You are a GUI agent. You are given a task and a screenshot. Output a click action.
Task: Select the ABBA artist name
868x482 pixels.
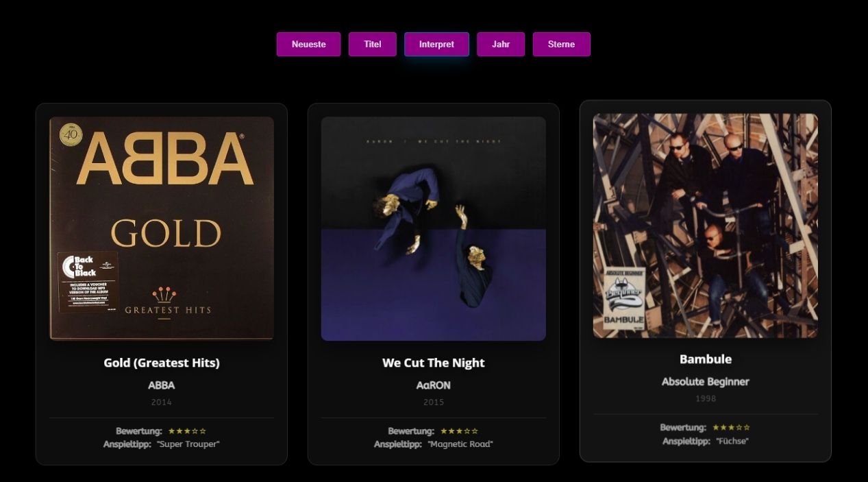[162, 385]
